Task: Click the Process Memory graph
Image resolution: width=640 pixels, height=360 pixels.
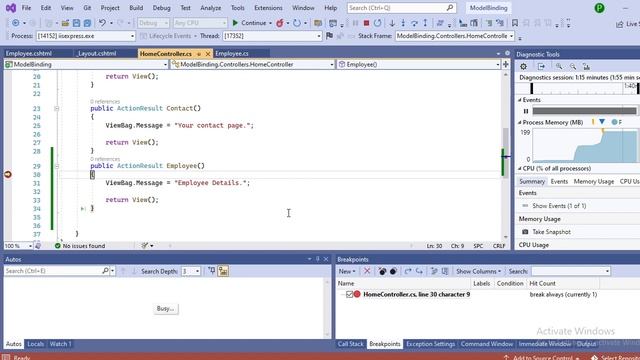Action: 585,146
